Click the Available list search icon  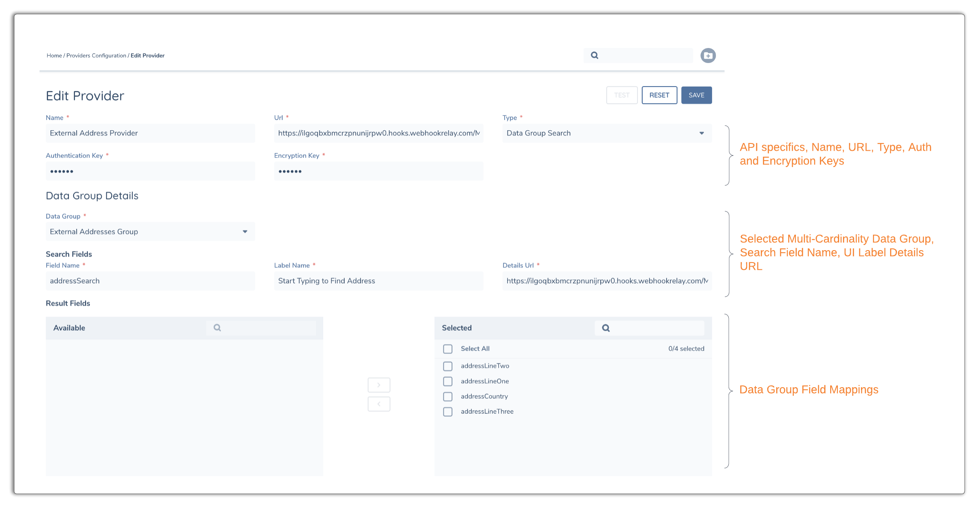tap(217, 328)
